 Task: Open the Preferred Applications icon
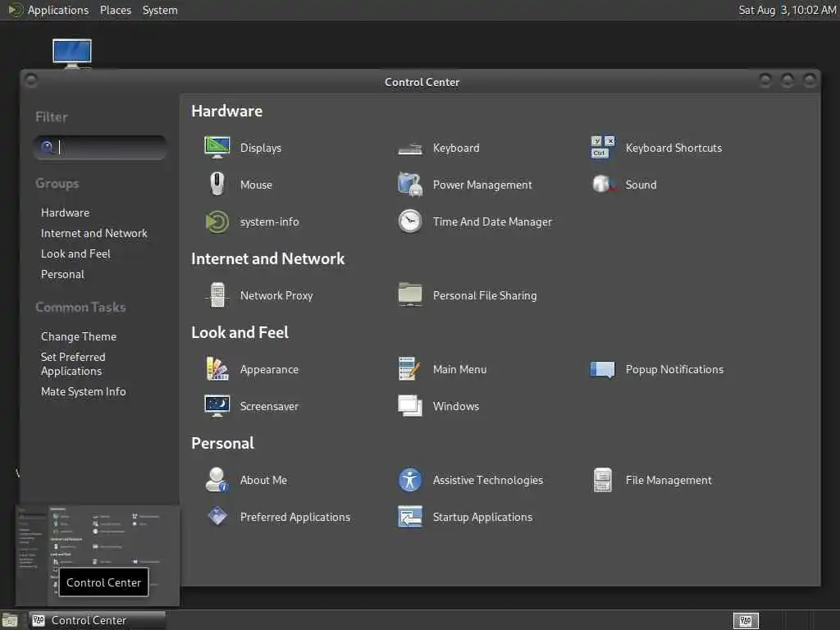tap(217, 517)
